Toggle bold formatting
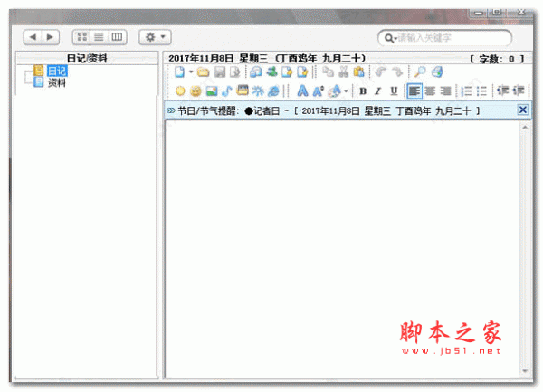 tap(363, 91)
